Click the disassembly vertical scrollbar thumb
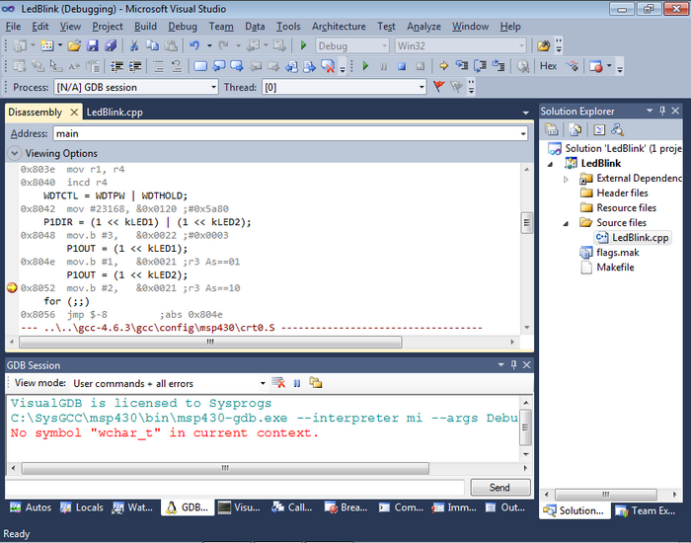This screenshot has height=543, width=691. point(527,223)
